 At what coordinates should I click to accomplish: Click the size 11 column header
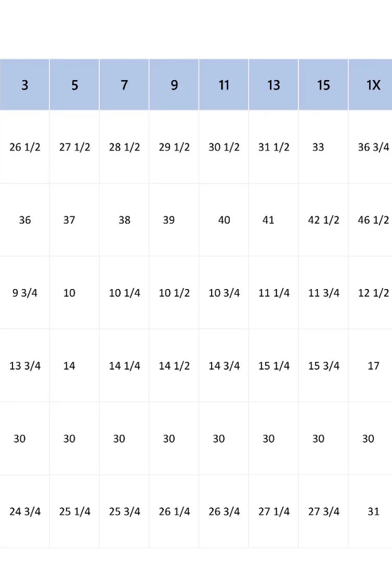click(224, 85)
